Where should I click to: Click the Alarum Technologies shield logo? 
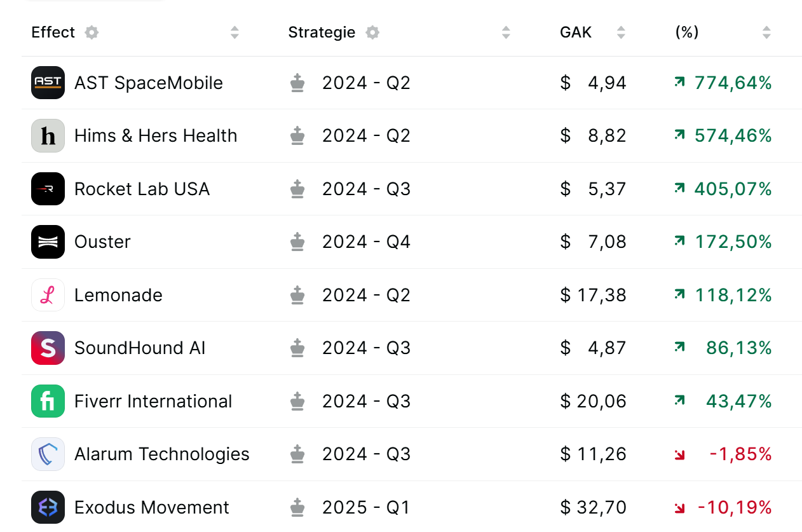48,454
